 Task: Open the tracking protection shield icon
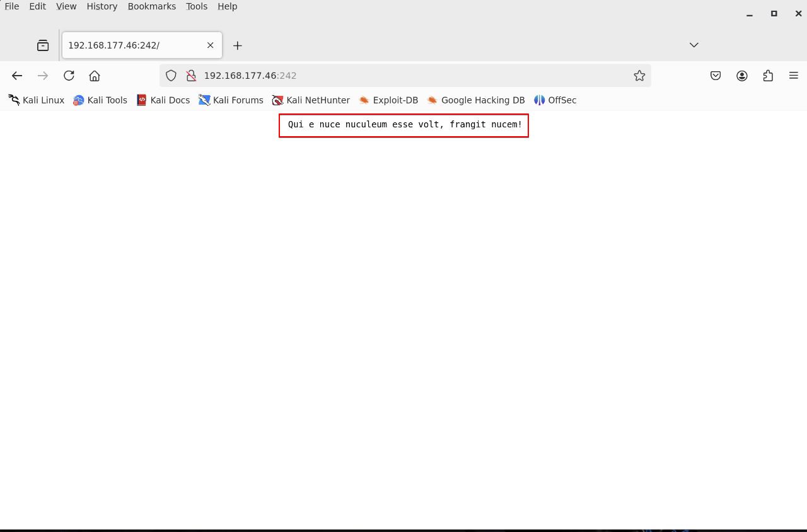coord(171,76)
